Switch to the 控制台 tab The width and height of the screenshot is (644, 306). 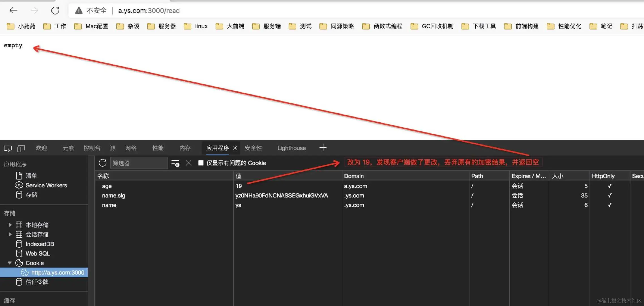pyautogui.click(x=92, y=148)
